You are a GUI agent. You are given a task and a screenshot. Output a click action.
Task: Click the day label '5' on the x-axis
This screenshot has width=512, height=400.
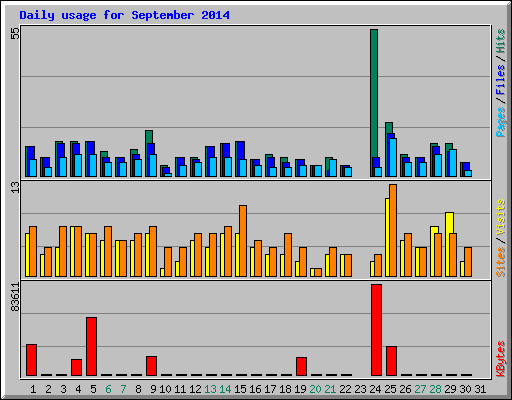(x=93, y=389)
